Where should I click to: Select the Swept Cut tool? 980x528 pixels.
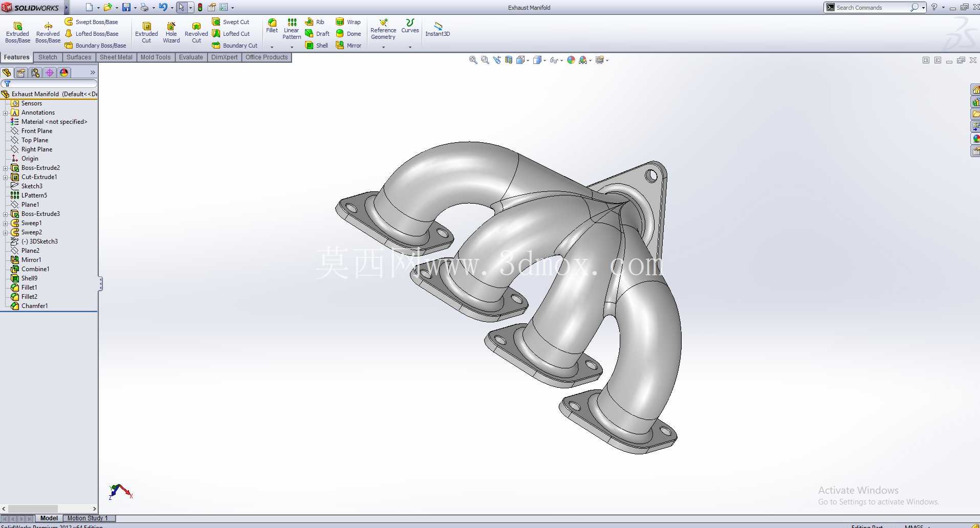click(x=231, y=22)
